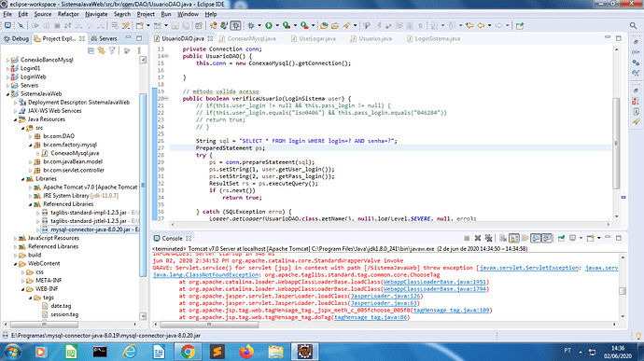Toggle Link with Editor in Project Explorer
The image size is (644, 361).
click(101, 50)
